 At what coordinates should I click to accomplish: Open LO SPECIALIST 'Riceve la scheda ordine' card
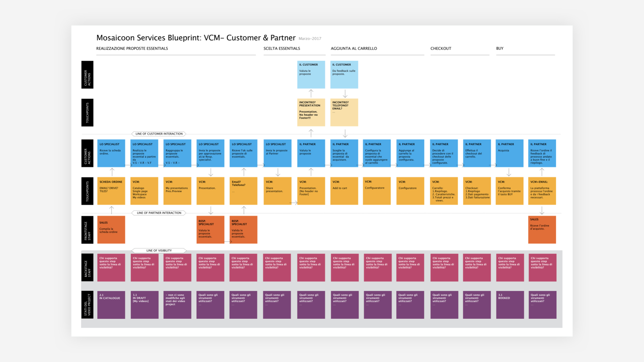coord(111,153)
